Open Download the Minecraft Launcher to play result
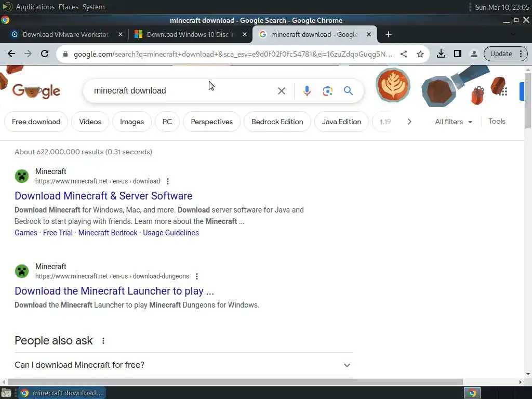 click(114, 291)
